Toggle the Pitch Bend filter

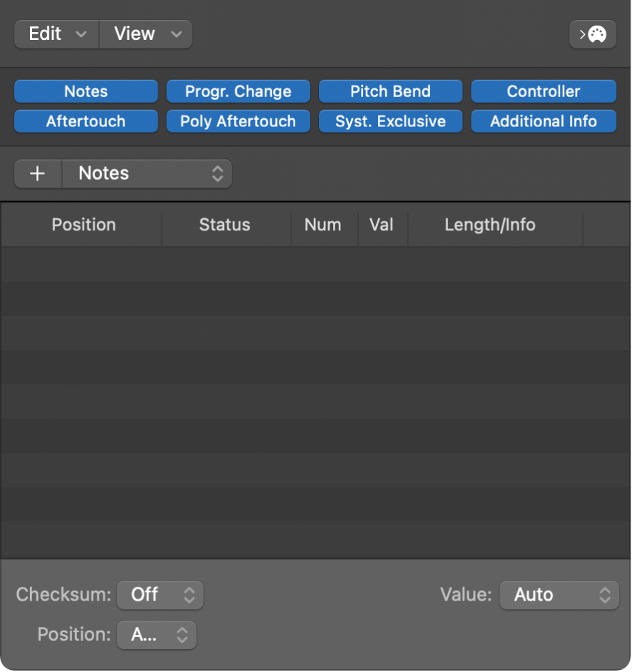point(390,91)
